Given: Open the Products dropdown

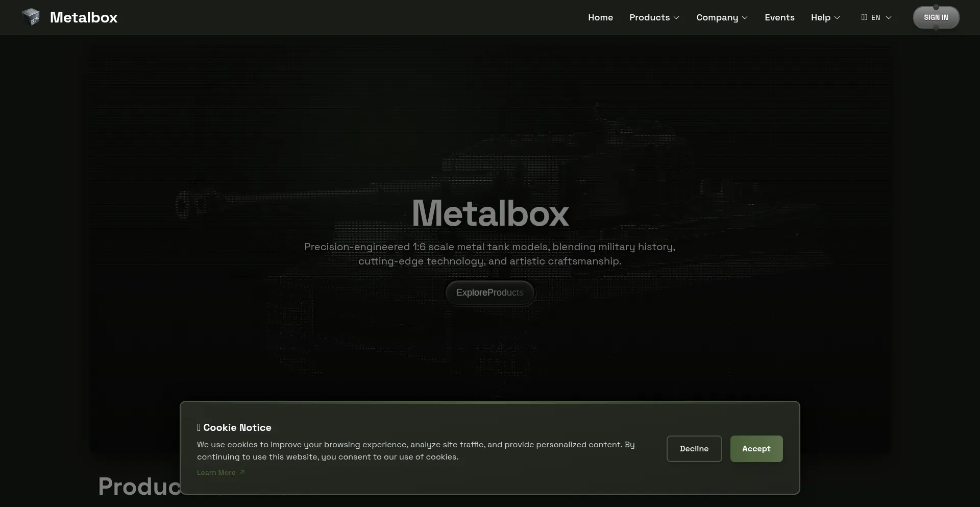Looking at the screenshot, I should point(654,17).
